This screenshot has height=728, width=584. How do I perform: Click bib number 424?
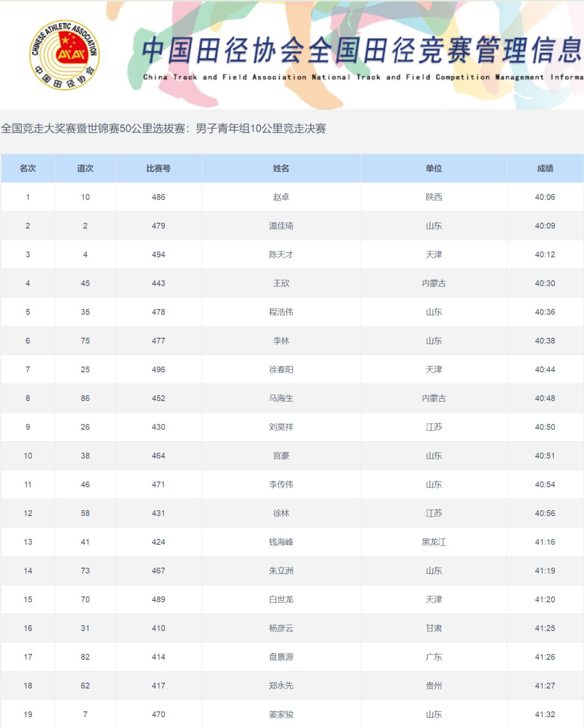pyautogui.click(x=158, y=542)
